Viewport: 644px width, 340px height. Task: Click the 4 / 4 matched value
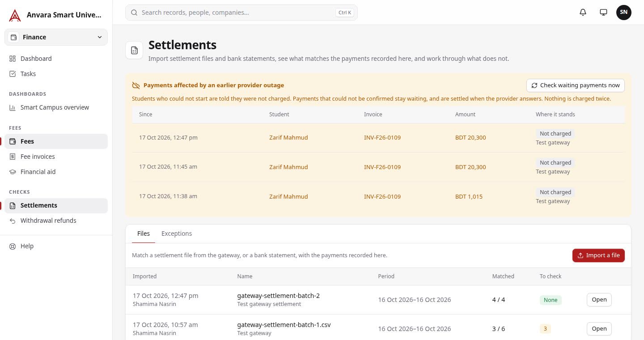point(499,300)
